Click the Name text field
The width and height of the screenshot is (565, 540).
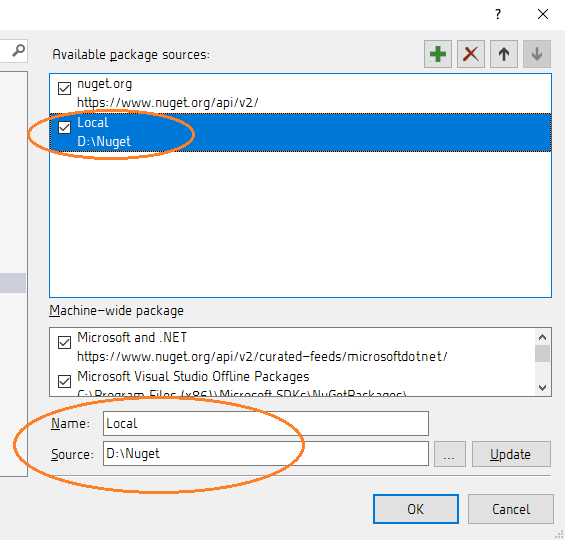[266, 423]
